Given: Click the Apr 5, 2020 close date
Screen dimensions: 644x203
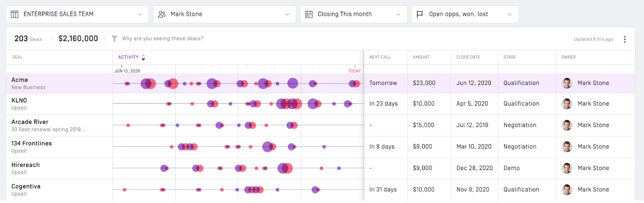Looking at the screenshot, I should (472, 104).
